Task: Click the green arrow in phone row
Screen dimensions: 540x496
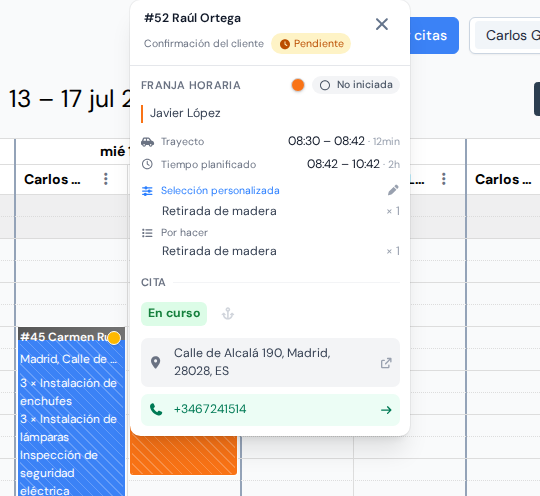Action: pos(386,410)
